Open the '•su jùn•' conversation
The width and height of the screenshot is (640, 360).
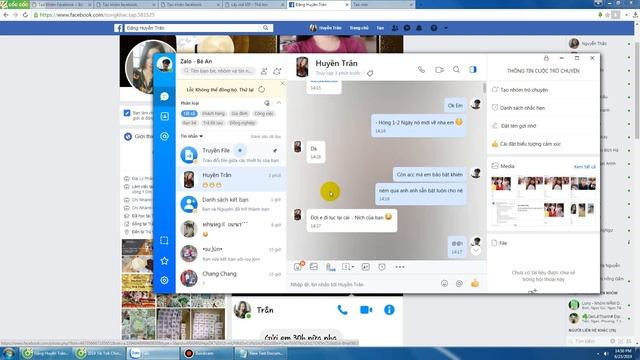point(231,253)
